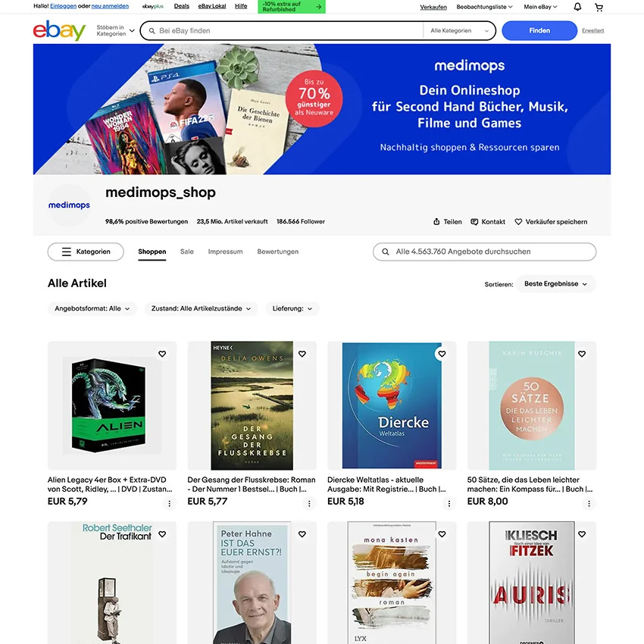The height and width of the screenshot is (644, 644).
Task: Toggle heart on 50 Sätze book
Action: point(582,354)
